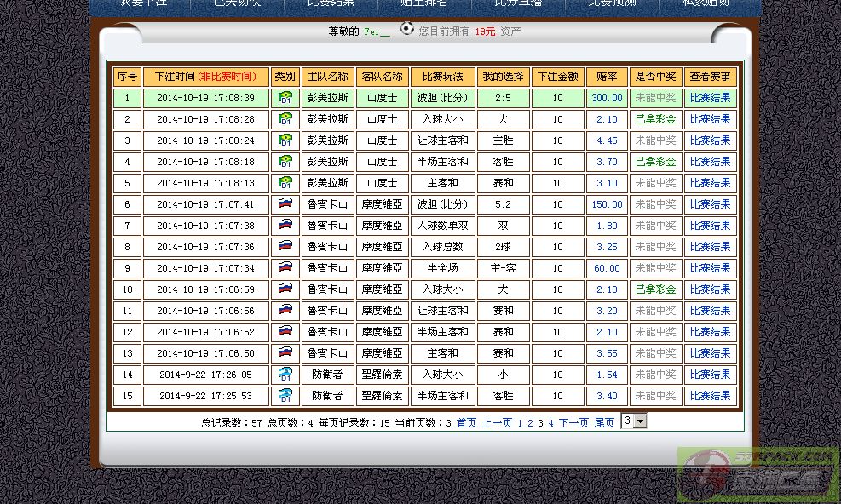Go to page 2 in pagination

530,423
